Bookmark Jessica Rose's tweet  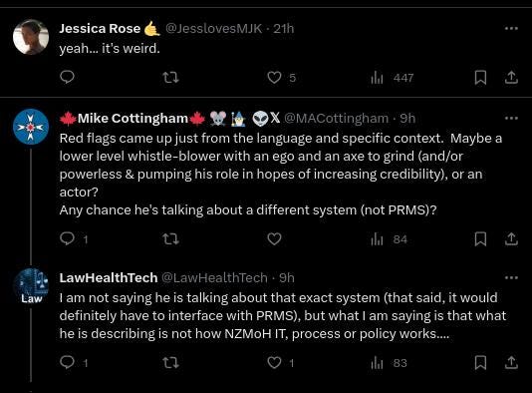[480, 78]
